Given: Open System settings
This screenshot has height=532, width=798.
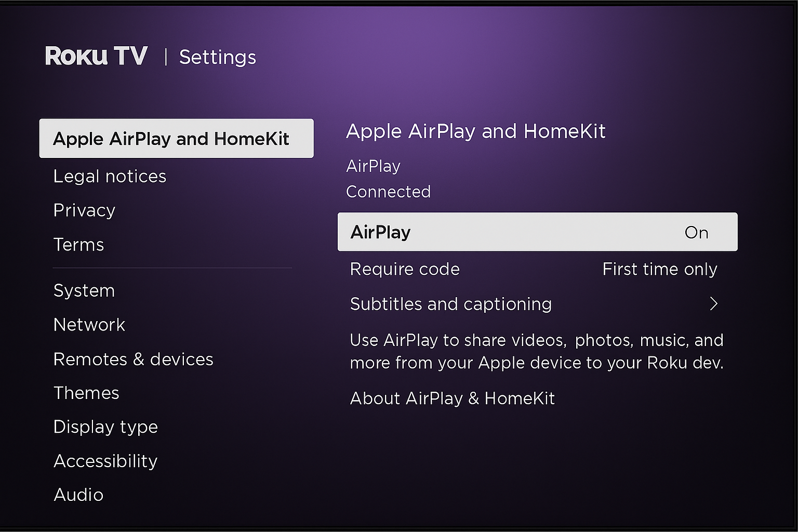Looking at the screenshot, I should [84, 290].
